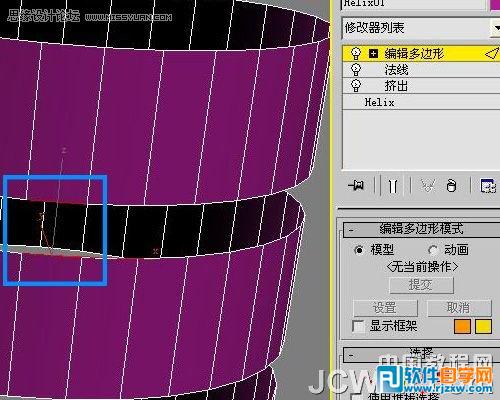The height and width of the screenshot is (400, 500).
Task: Open yellow cage color swatch
Action: tap(483, 326)
